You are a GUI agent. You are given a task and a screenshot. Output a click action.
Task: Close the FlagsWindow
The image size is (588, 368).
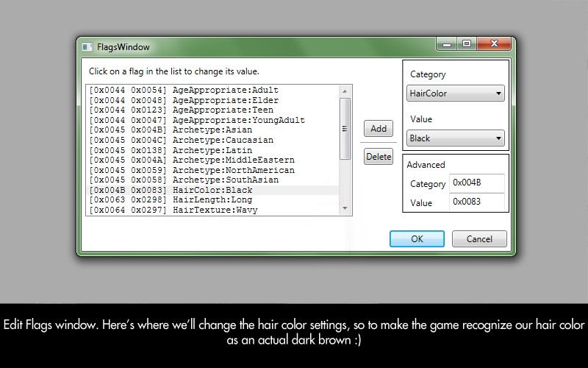(x=494, y=44)
